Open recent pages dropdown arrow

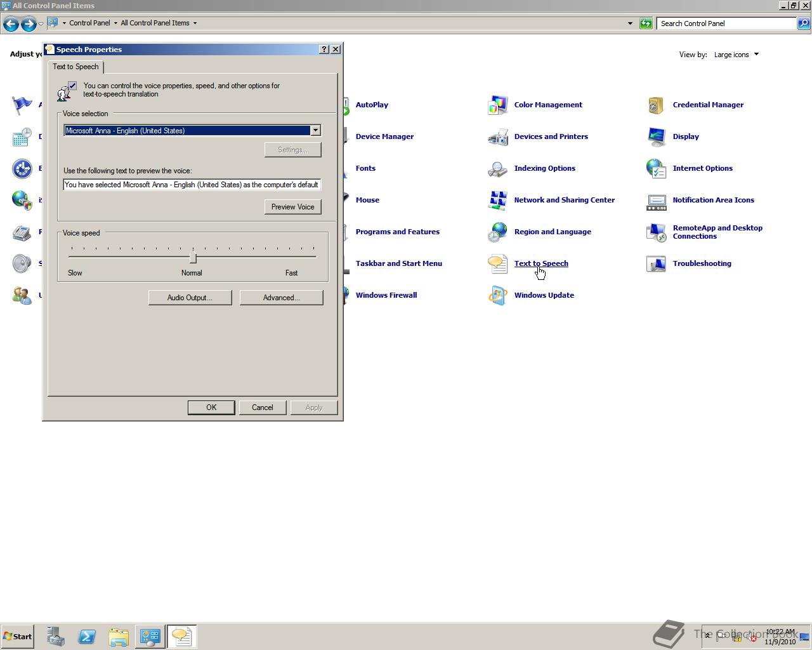[41, 23]
